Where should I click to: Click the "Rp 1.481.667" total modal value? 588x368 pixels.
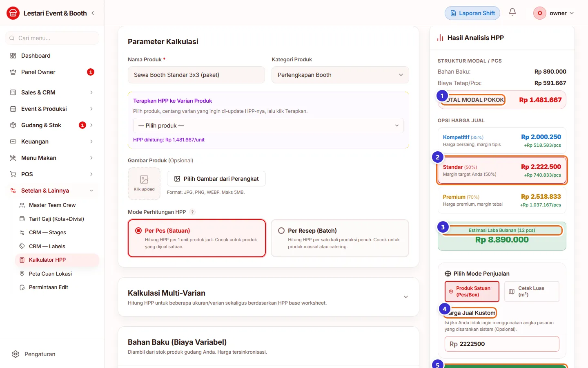tap(540, 100)
